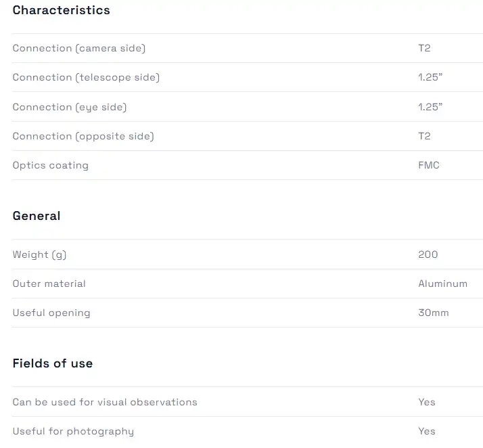The image size is (483, 448).
Task: Click the T2 value for camera side
Action: pos(424,48)
